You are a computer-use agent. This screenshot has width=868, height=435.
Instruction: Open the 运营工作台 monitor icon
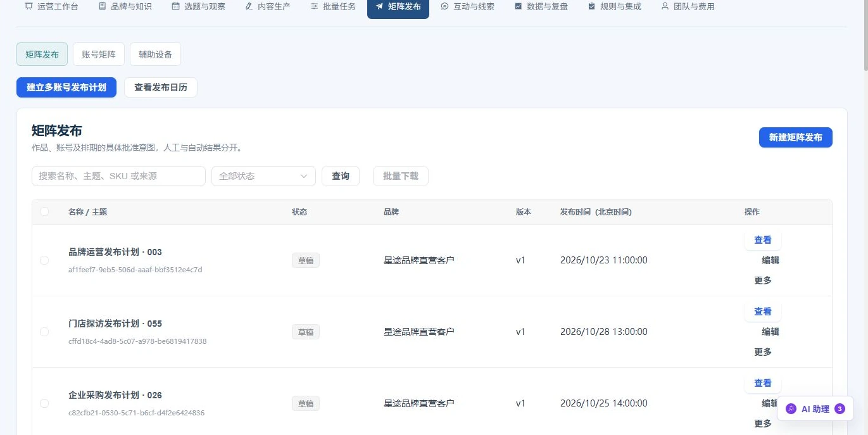tap(28, 6)
